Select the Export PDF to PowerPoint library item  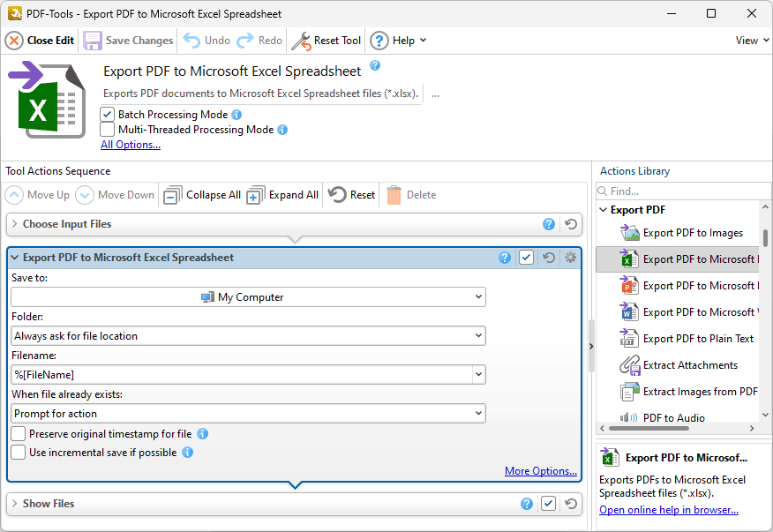click(678, 286)
